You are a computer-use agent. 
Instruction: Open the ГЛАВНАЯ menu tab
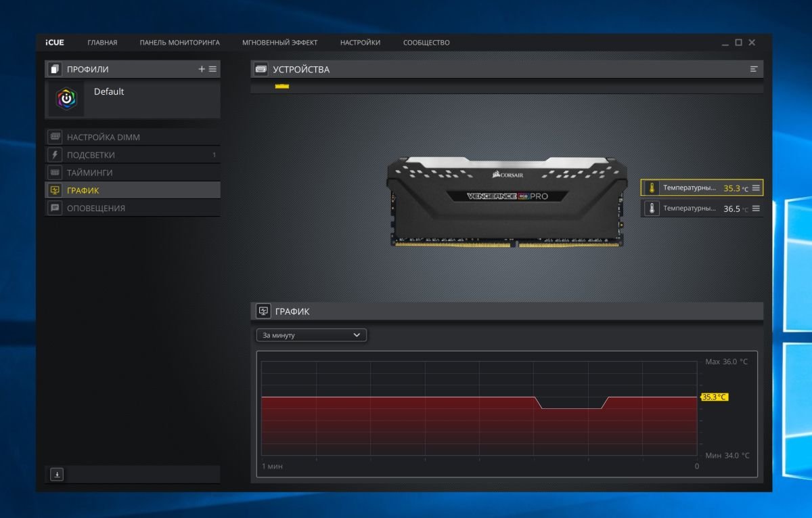(102, 43)
